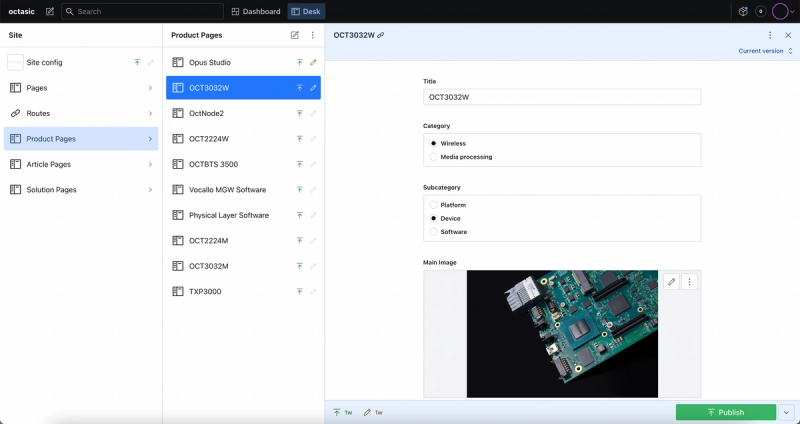Click the Routes link icon
Screen dimensions: 800x424
(x=15, y=113)
